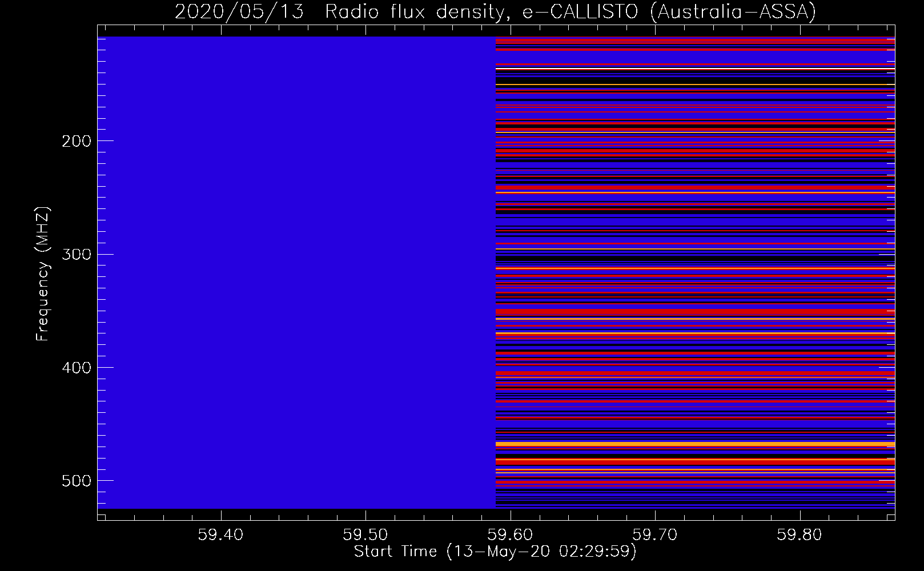Click the '59.70' time tick label
The width and height of the screenshot is (924, 571).
tap(655, 535)
